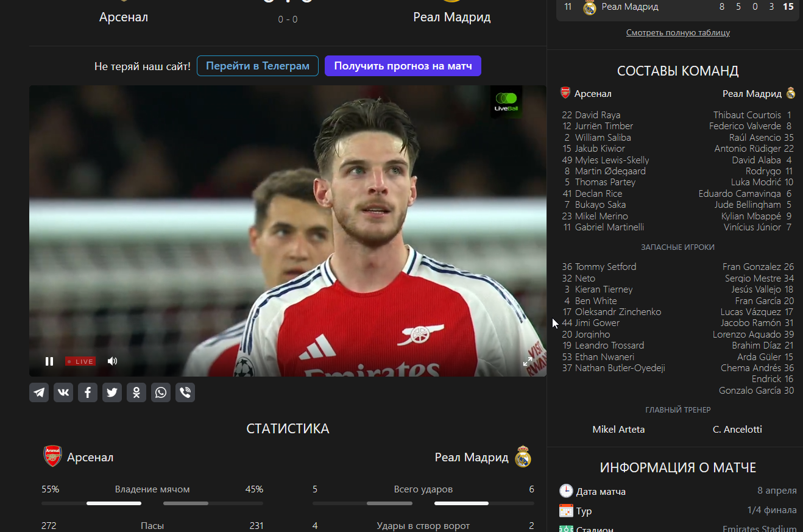The height and width of the screenshot is (532, 803).
Task: Click head coach C. Ancelotti
Action: 737,430
